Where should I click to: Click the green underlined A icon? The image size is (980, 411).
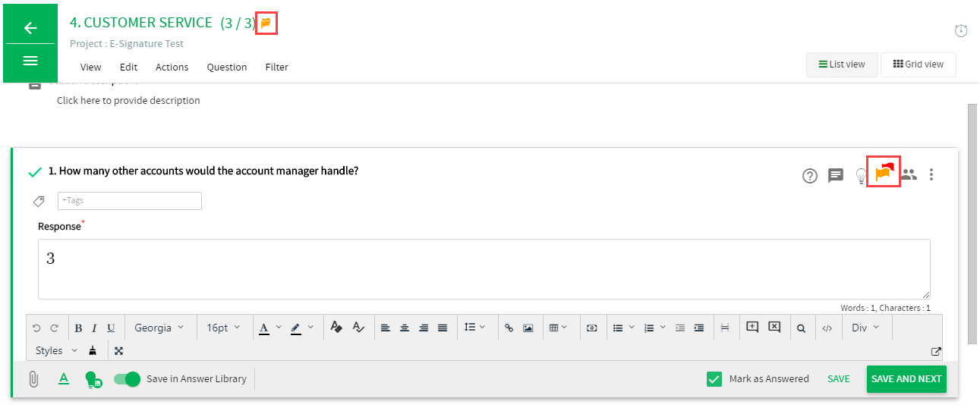pos(64,378)
